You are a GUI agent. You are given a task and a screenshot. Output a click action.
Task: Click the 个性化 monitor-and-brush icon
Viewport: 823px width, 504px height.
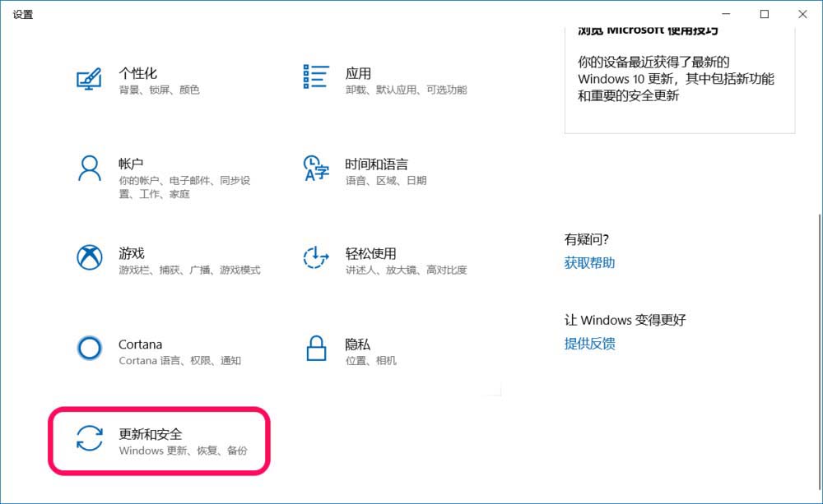point(89,78)
